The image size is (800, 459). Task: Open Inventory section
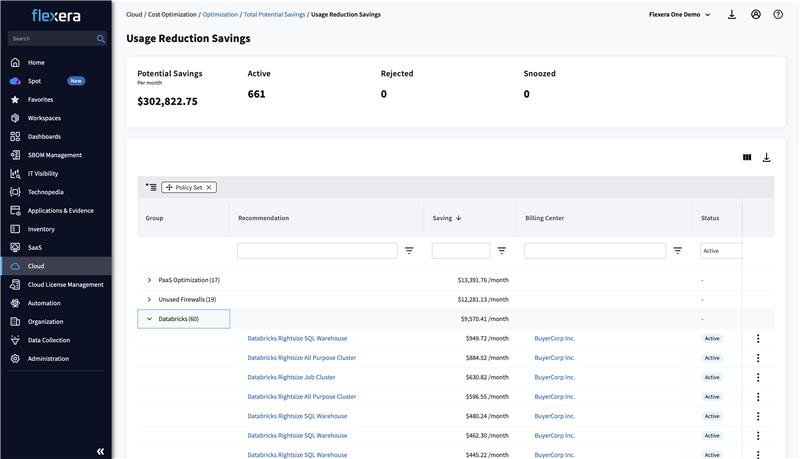click(x=41, y=229)
